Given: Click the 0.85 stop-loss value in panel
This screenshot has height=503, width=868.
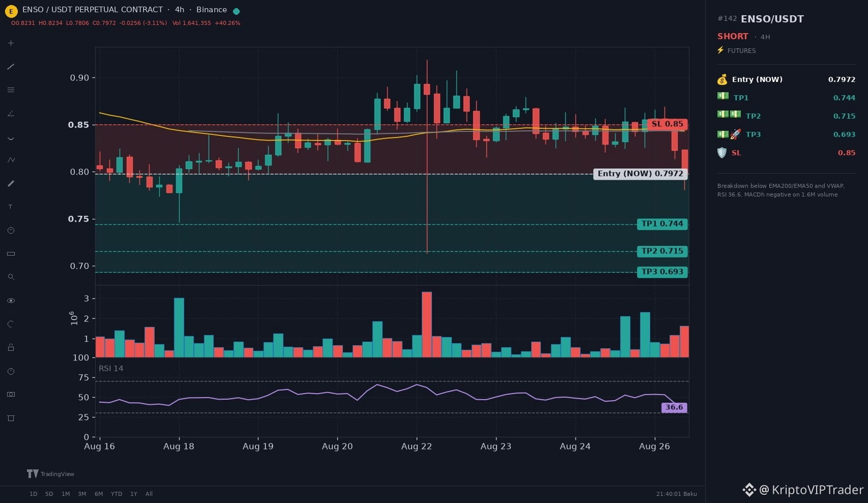Looking at the screenshot, I should point(847,153).
